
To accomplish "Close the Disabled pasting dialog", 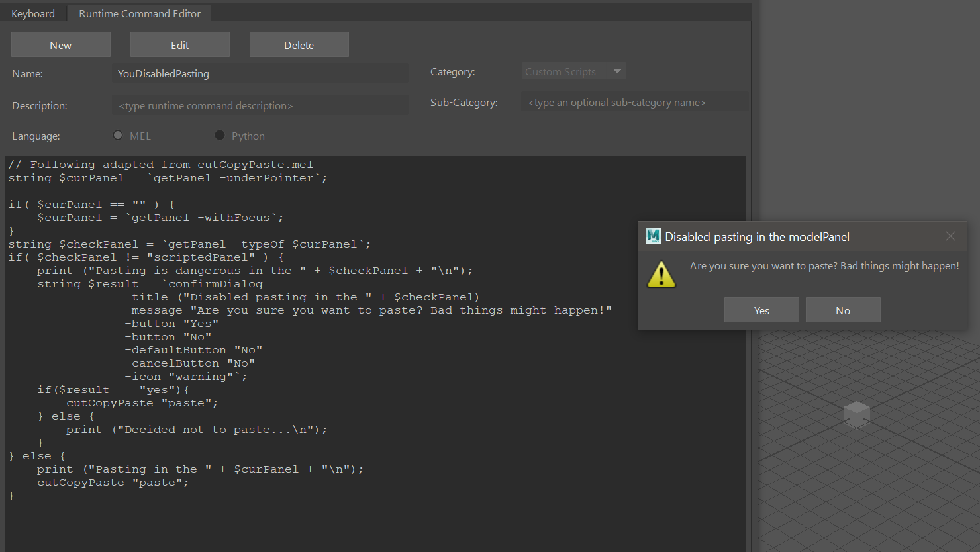I will point(950,236).
